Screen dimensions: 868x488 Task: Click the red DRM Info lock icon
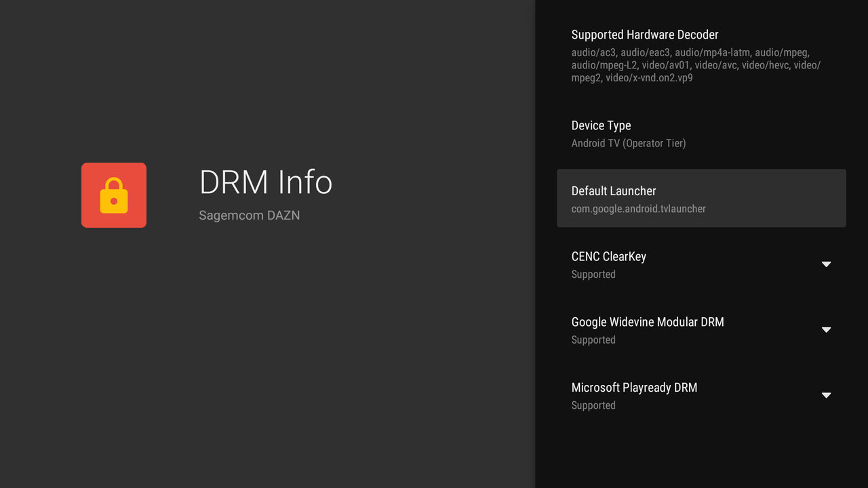114,195
